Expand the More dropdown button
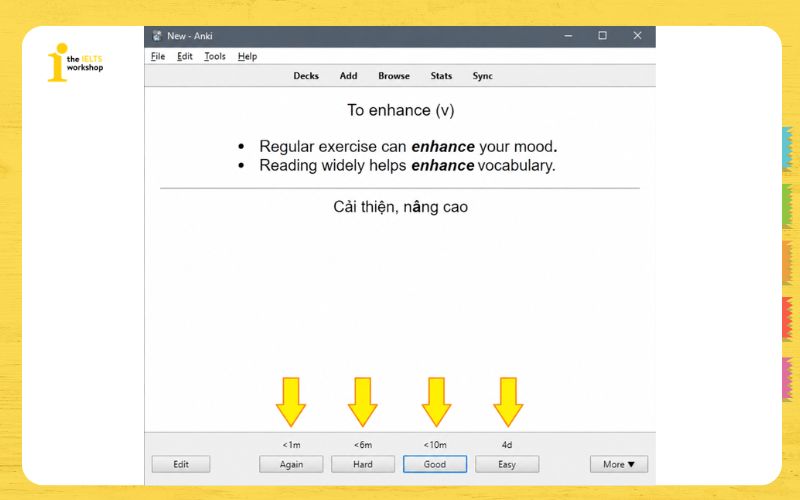 [619, 464]
